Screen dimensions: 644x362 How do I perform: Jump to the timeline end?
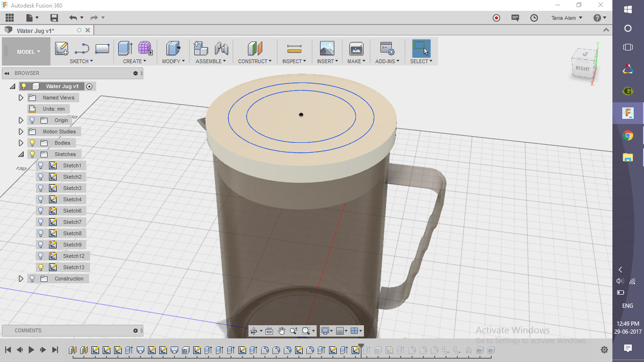click(55, 350)
